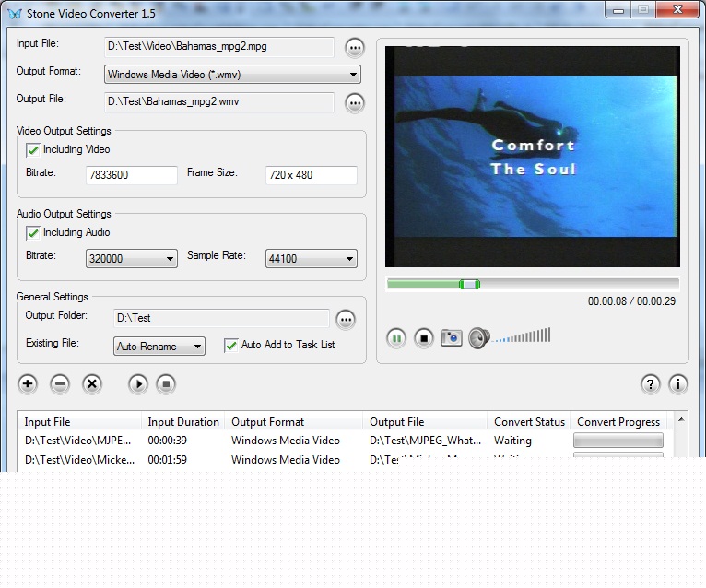Screen dimensions: 706x588
Task: Click the video preview image
Action: [533, 157]
